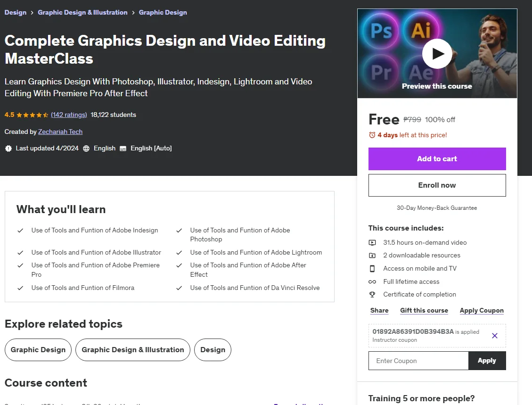
Task: Click the lifetime access infinity icon
Action: pyautogui.click(x=372, y=282)
